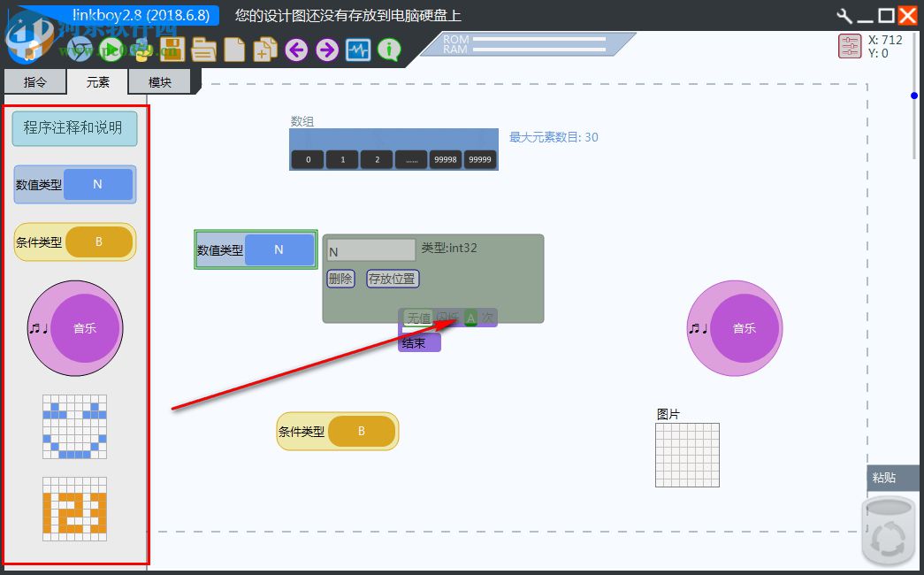924x575 pixels.
Task: Open the info icon with green i
Action: 388,50
